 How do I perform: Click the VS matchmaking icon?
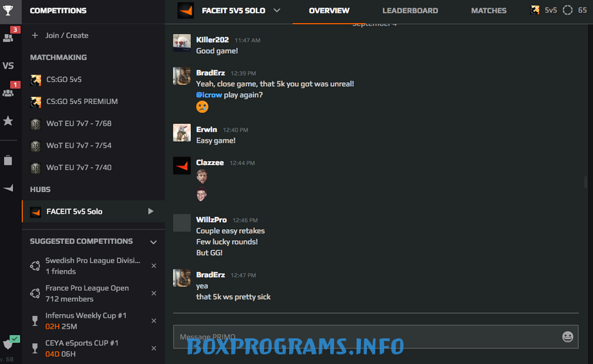click(8, 65)
